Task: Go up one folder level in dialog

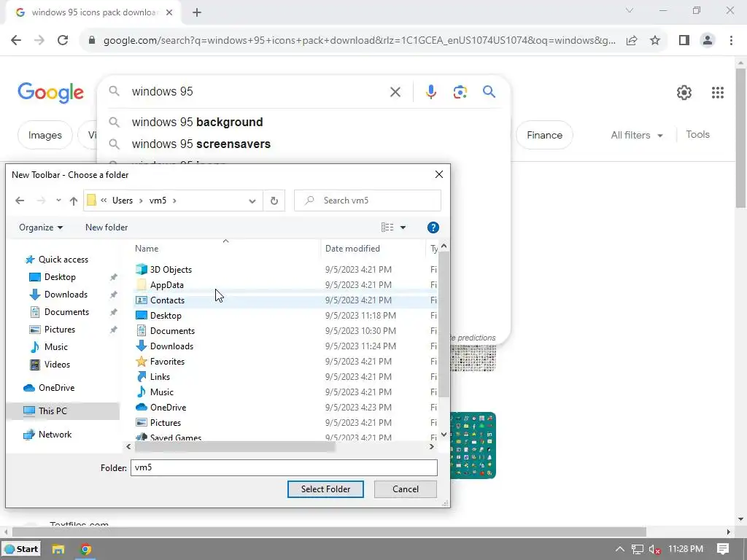Action: click(x=74, y=201)
